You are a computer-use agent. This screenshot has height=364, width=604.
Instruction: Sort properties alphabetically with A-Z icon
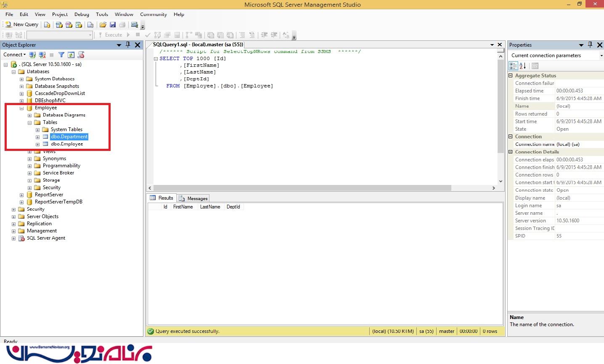tap(523, 66)
